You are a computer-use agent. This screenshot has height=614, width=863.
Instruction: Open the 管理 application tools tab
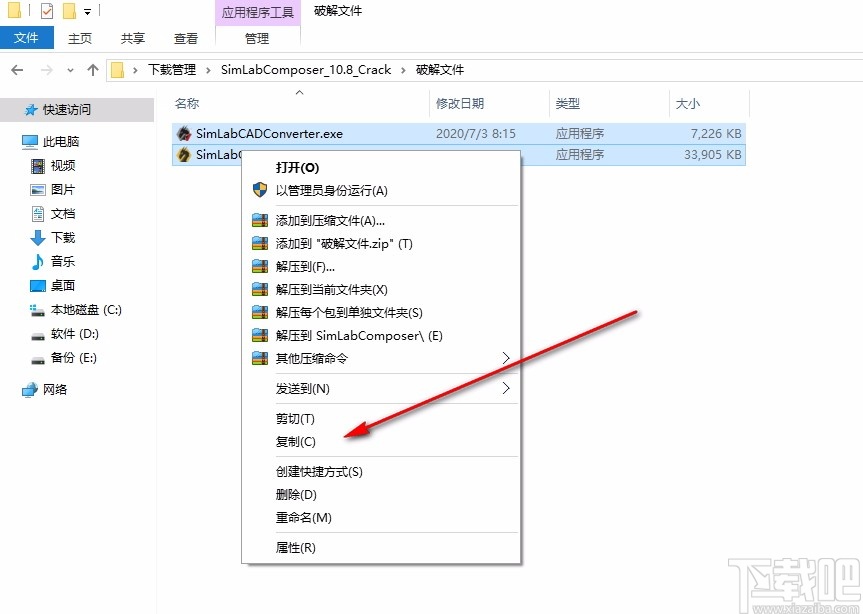[257, 38]
